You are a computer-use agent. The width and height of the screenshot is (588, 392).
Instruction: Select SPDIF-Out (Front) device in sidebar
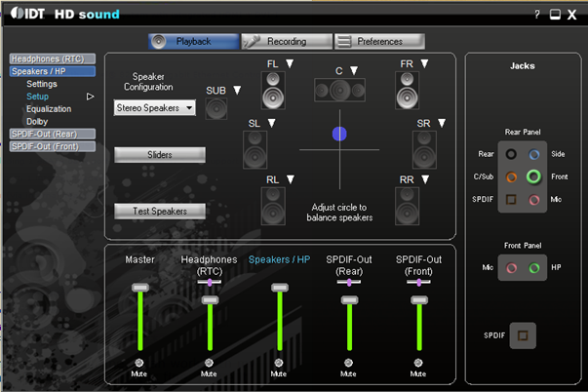click(x=53, y=146)
